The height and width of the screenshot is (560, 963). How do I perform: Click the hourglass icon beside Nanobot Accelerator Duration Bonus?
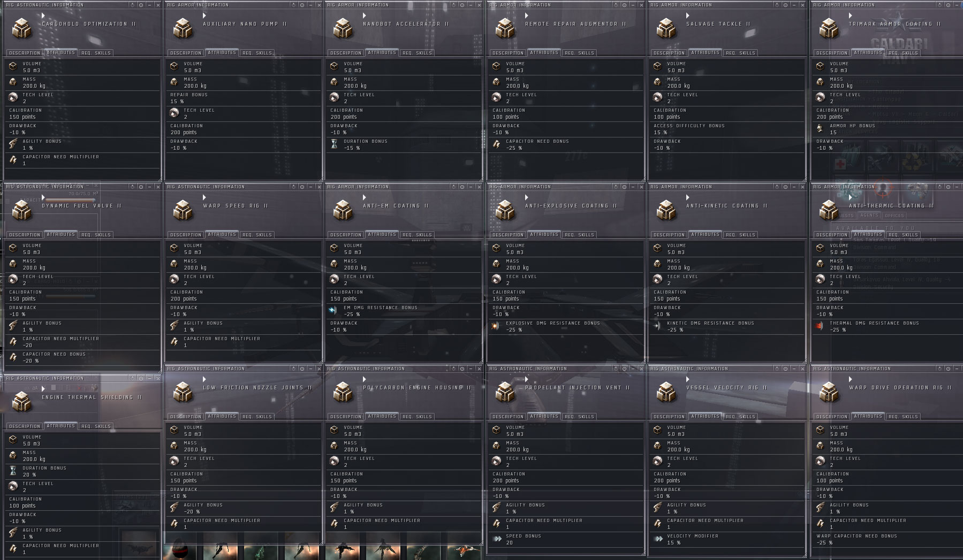[x=334, y=144]
